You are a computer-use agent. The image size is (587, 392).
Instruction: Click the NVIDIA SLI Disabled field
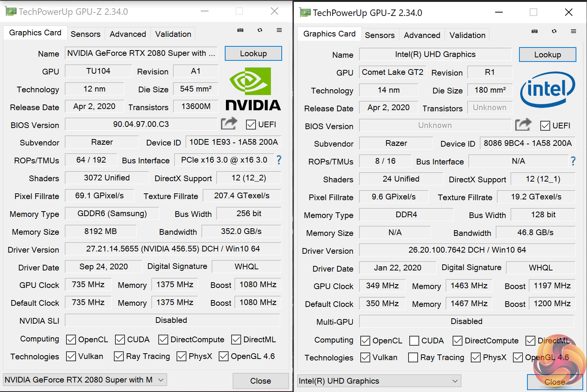(x=172, y=320)
